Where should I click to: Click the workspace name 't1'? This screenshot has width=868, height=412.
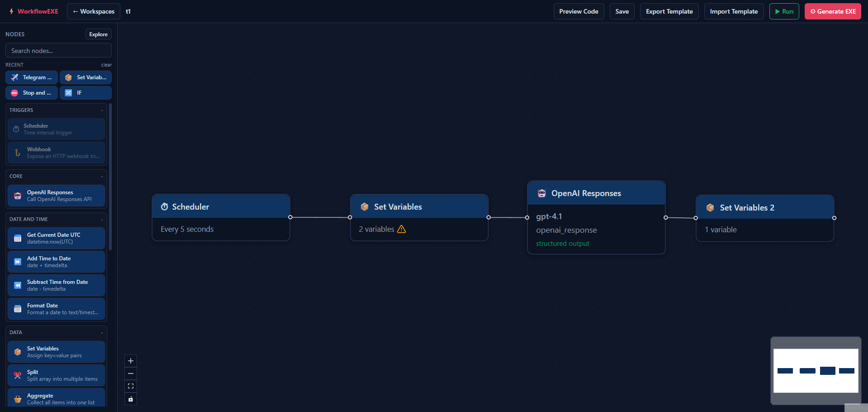[128, 11]
